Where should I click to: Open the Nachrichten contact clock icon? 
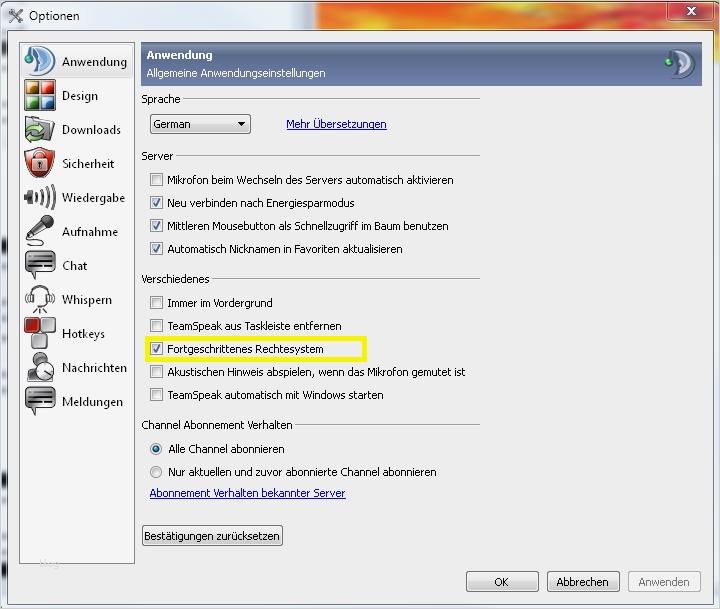tap(40, 367)
